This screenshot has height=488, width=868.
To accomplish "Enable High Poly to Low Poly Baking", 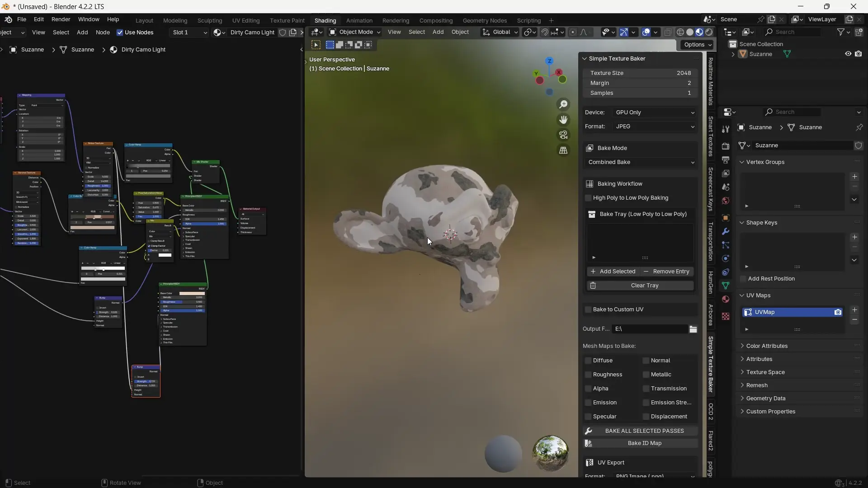I will tap(588, 198).
